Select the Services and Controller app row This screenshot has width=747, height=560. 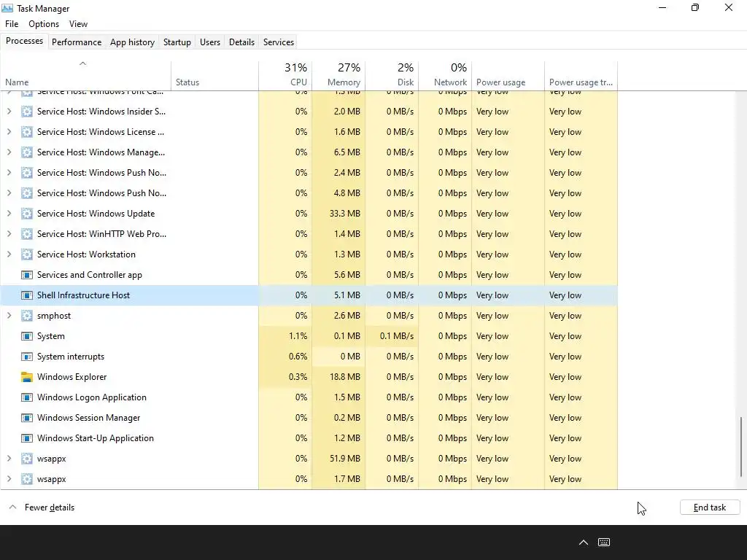coord(309,275)
